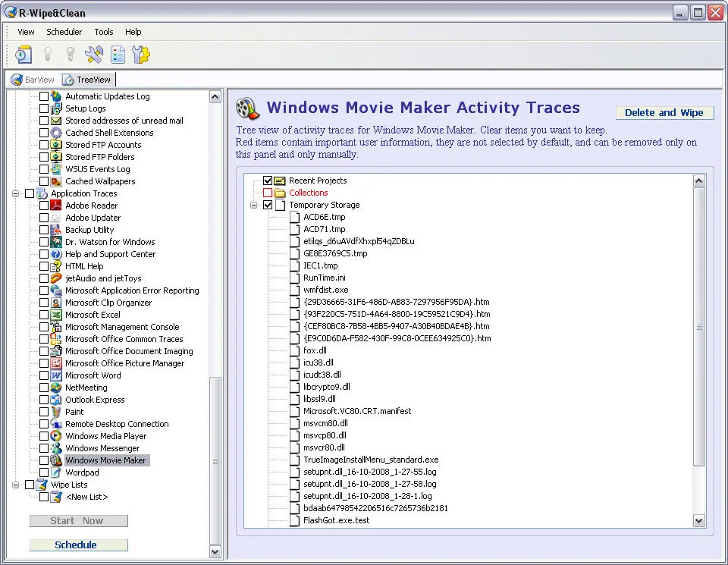Select the RunTime.ini file entry
The image size is (728, 565).
coord(325,278)
